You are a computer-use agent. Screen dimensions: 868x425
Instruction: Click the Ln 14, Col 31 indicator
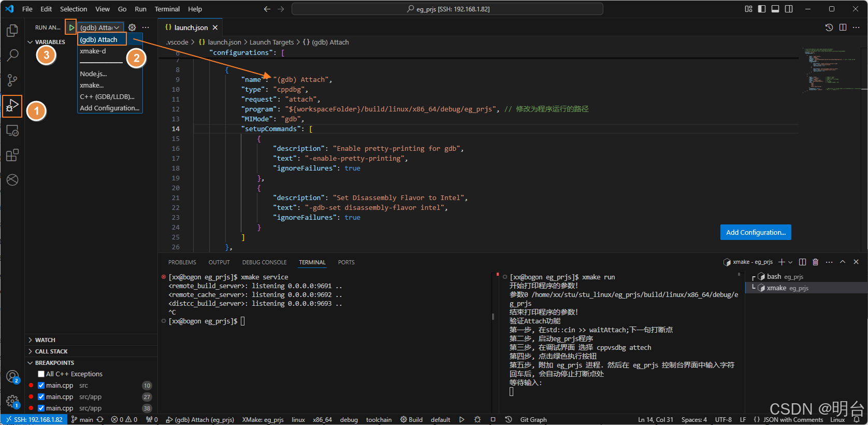click(x=656, y=420)
